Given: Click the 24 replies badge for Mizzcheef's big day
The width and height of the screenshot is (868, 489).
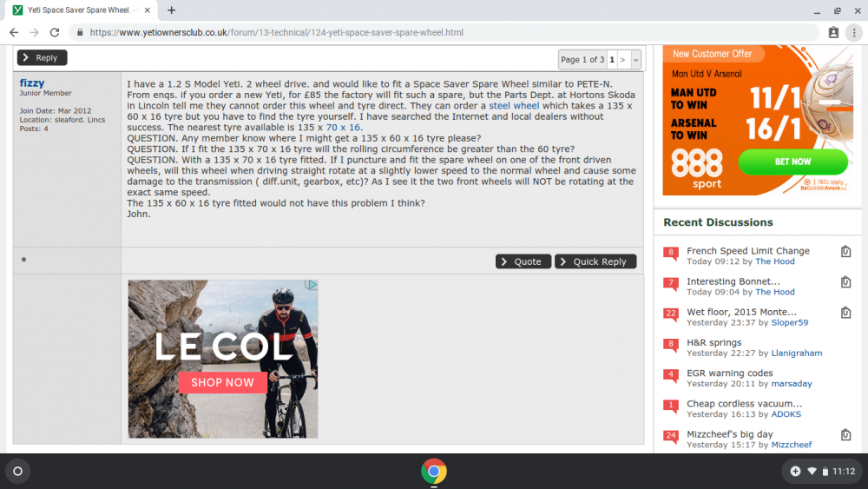Looking at the screenshot, I should click(x=671, y=437).
